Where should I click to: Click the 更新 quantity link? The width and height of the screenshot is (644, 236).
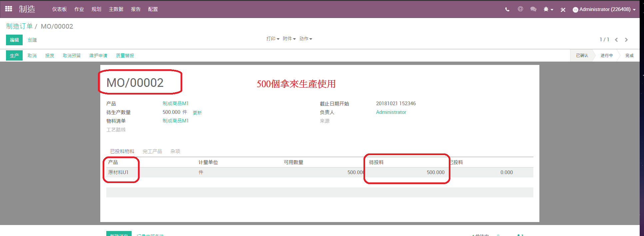click(x=197, y=113)
